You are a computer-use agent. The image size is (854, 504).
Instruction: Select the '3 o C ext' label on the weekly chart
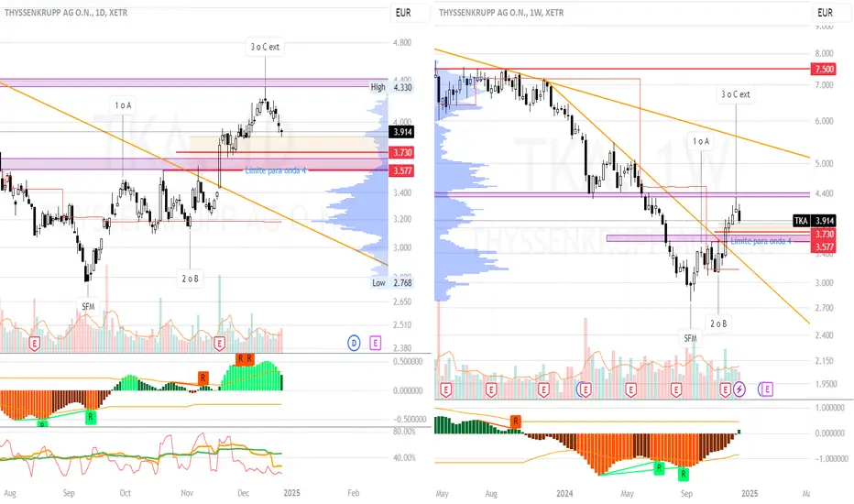[x=736, y=94]
